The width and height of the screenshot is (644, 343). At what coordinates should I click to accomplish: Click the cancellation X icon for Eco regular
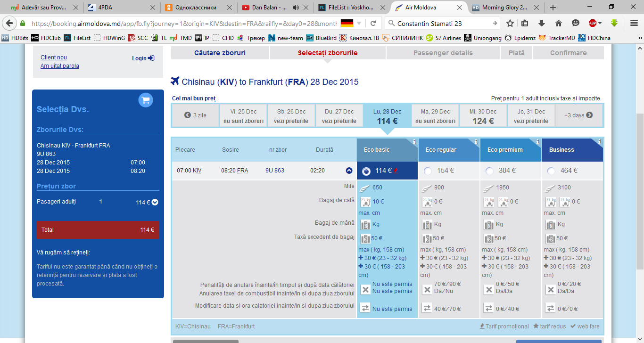[x=427, y=289]
